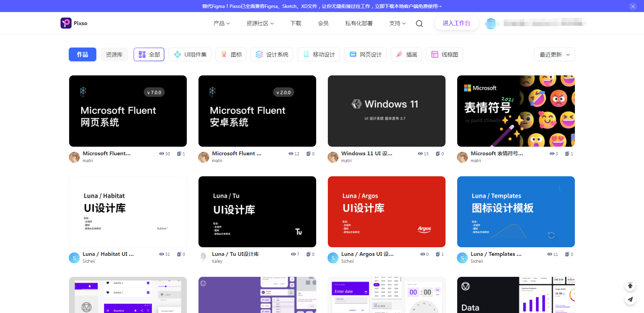This screenshot has width=644, height=313.
Task: Click copy count icon on Luna / Templates card
Action: coord(567,254)
